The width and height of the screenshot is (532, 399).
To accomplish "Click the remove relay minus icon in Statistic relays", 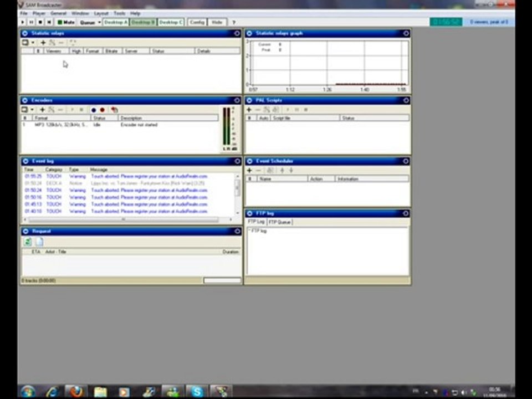I will click(x=61, y=43).
